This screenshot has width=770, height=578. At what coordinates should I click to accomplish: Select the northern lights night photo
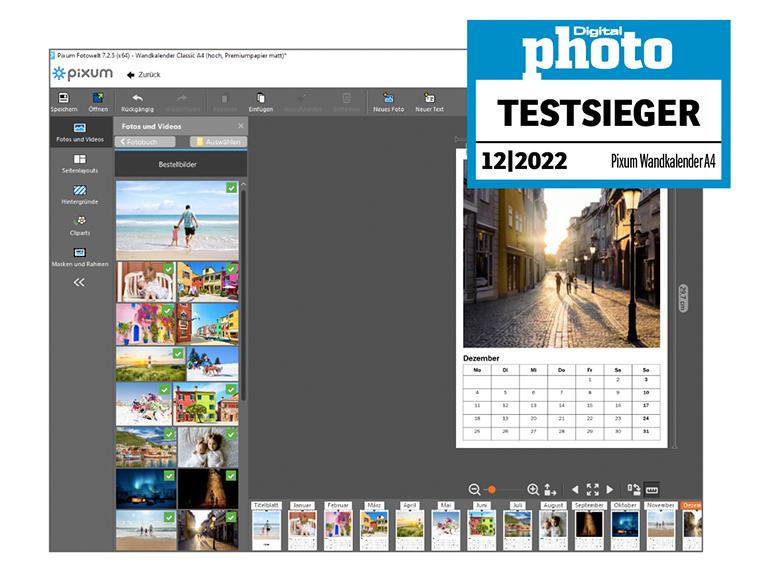point(146,489)
